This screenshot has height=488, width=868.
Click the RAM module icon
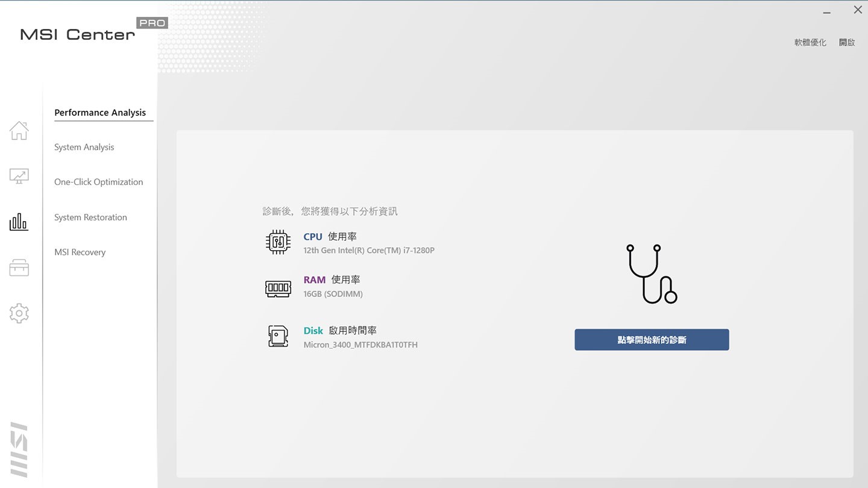[x=278, y=288]
